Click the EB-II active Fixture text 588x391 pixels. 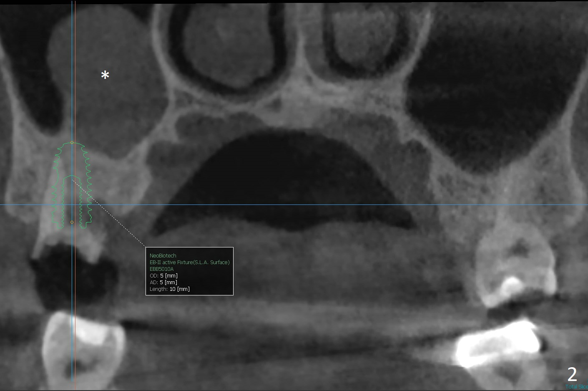point(189,262)
